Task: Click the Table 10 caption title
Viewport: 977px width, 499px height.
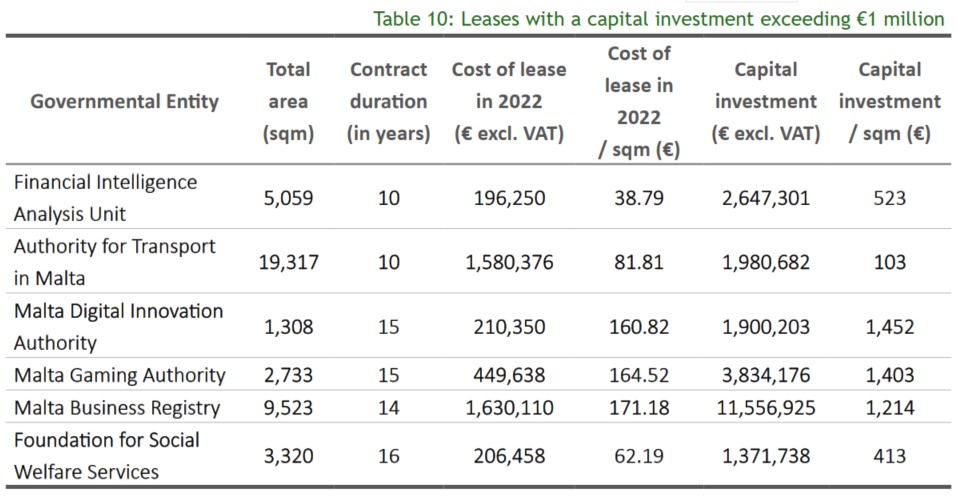Action: (x=658, y=18)
